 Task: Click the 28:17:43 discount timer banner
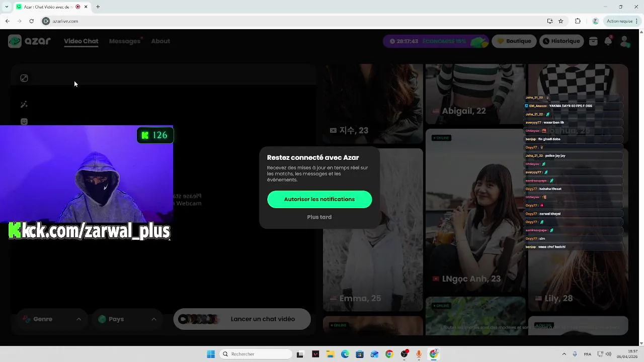(436, 41)
